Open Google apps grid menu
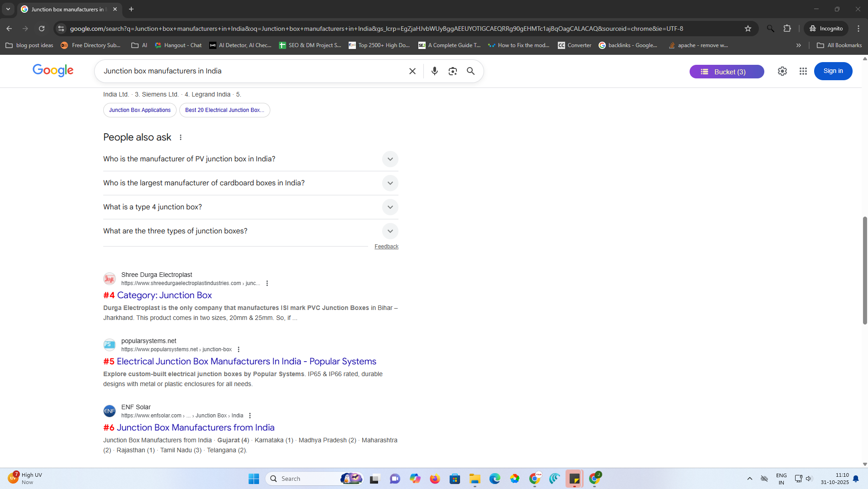The height and width of the screenshot is (489, 868). 803,71
